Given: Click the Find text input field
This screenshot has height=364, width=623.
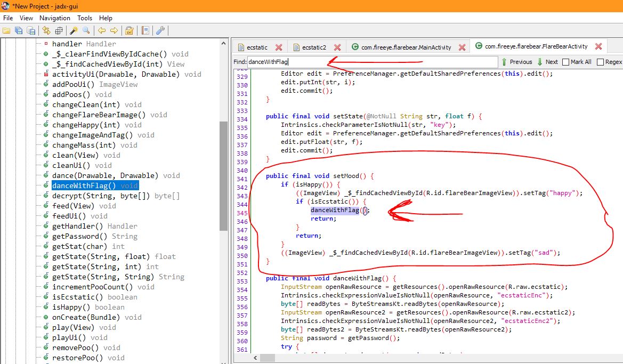Looking at the screenshot, I should point(373,62).
